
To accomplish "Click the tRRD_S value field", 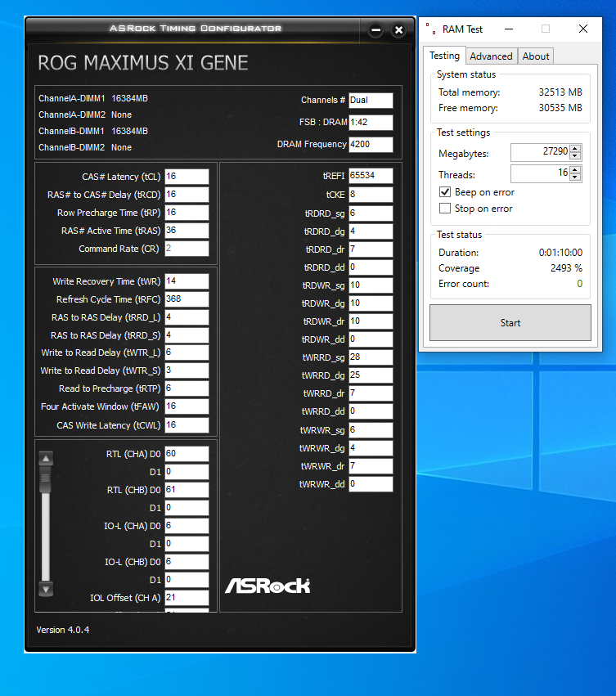I will 187,335.
